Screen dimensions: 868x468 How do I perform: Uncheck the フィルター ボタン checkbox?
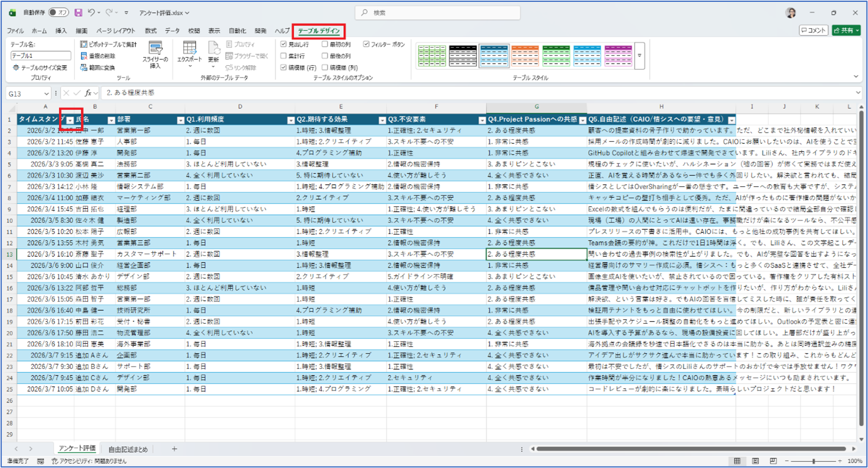click(x=366, y=45)
